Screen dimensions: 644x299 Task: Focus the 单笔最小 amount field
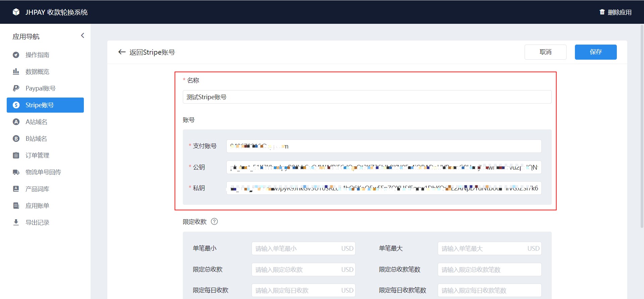tap(303, 248)
